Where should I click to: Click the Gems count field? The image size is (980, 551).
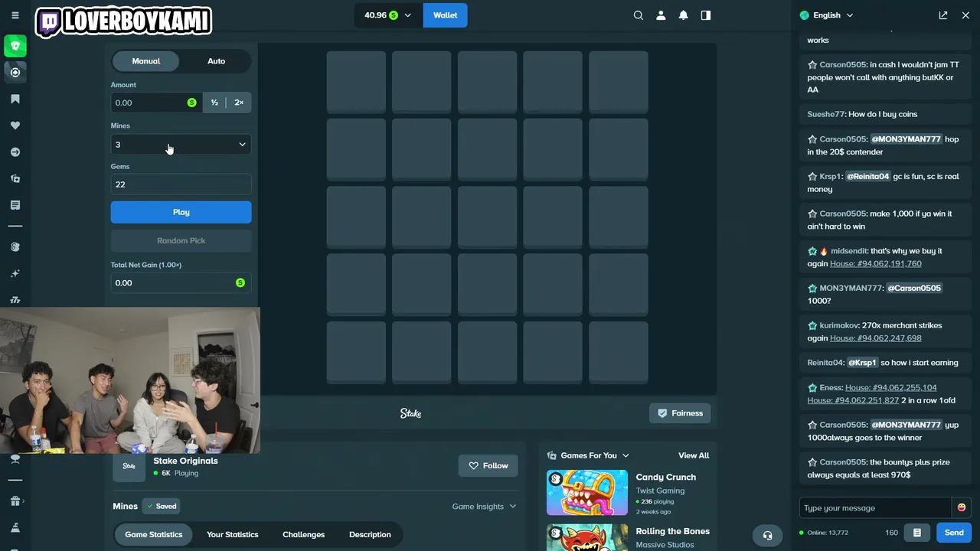click(181, 184)
